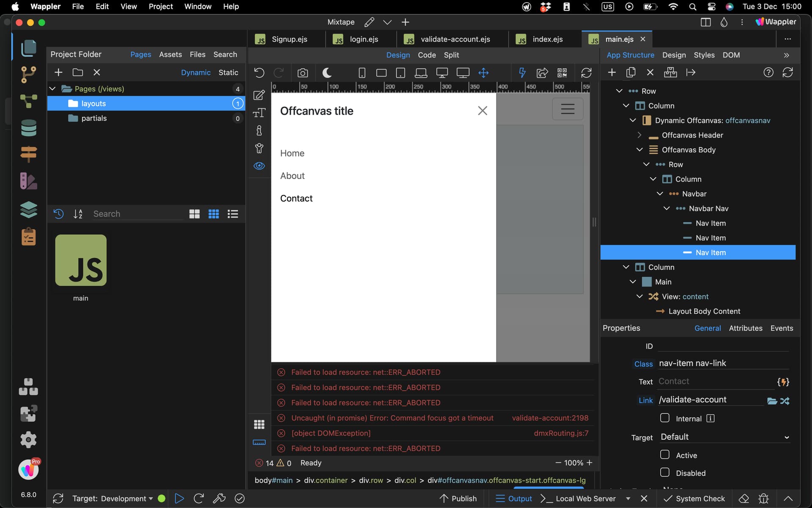Click the About link in offcanvas

click(292, 176)
